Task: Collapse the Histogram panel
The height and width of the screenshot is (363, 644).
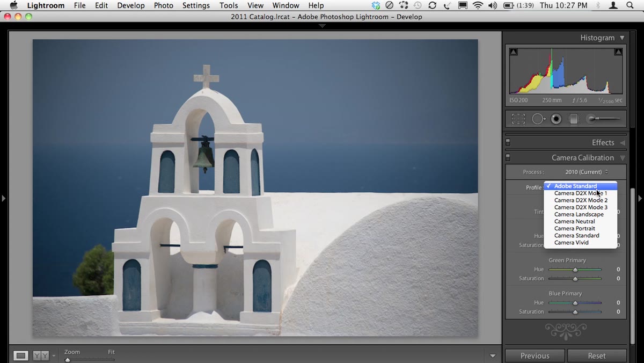Action: [x=622, y=38]
